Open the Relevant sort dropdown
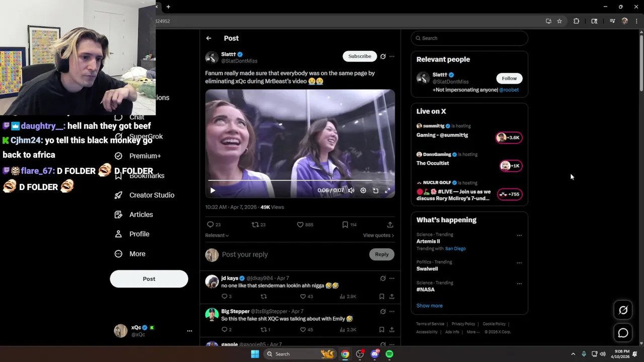Viewport: 644px width, 362px height. pyautogui.click(x=217, y=235)
